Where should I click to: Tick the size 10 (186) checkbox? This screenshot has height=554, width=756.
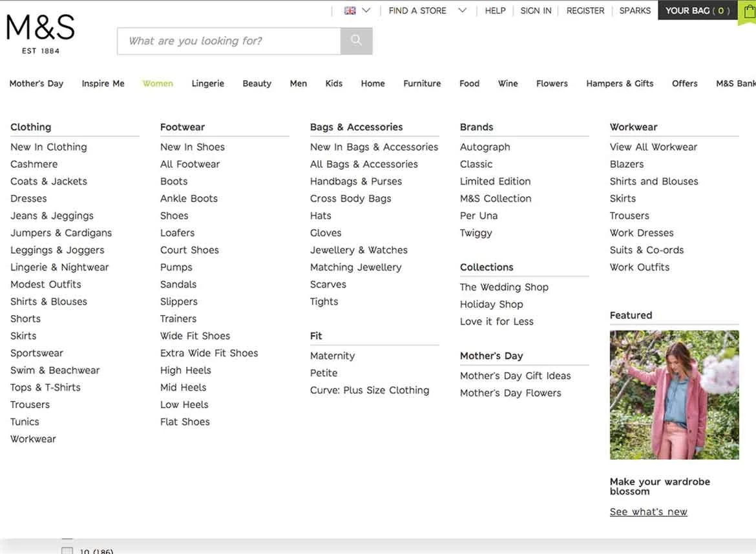point(67,550)
